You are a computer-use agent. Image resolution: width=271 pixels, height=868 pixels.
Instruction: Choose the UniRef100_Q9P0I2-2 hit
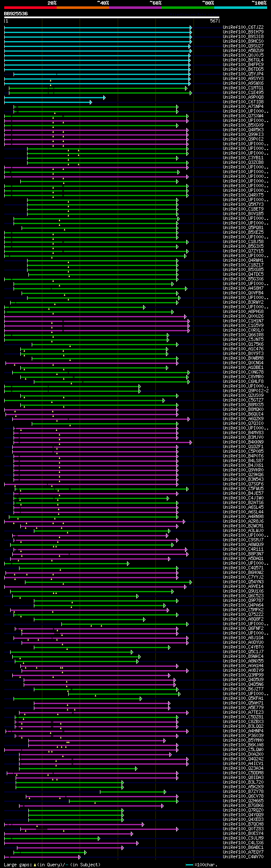pyautogui.click(x=246, y=391)
